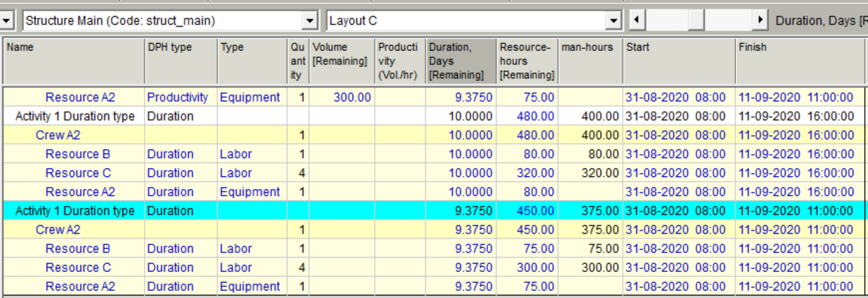Select the bottom Resource A2 row name
This screenshot has height=298, width=868.
pyautogui.click(x=80, y=287)
